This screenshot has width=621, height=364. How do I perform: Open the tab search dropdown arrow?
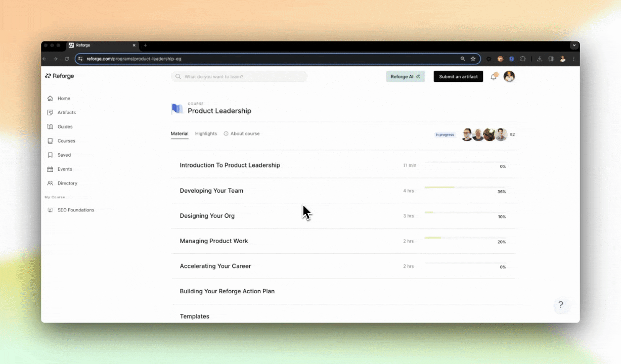click(574, 45)
